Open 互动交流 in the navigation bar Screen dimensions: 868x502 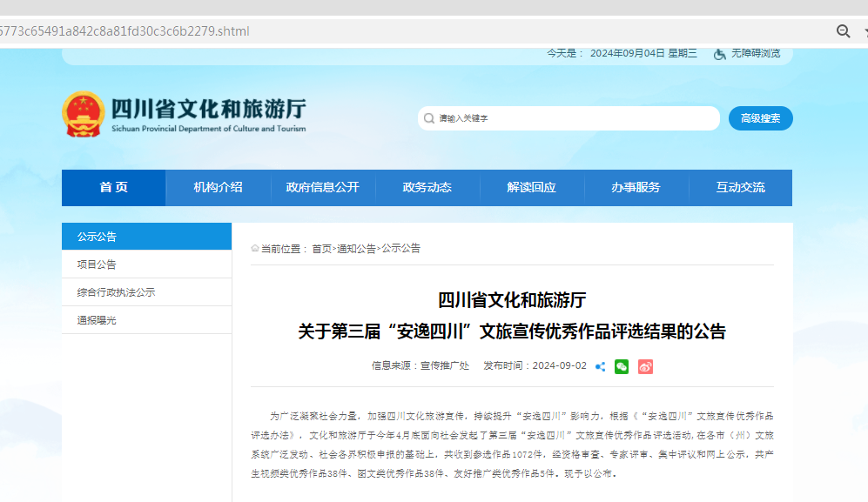click(740, 188)
